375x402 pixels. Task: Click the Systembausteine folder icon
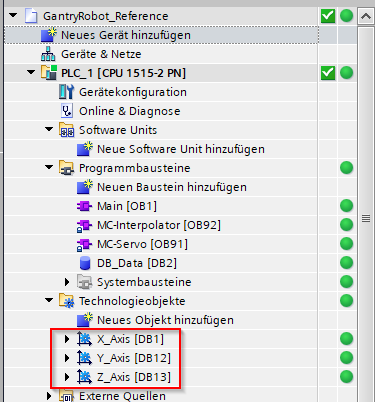coord(84,282)
